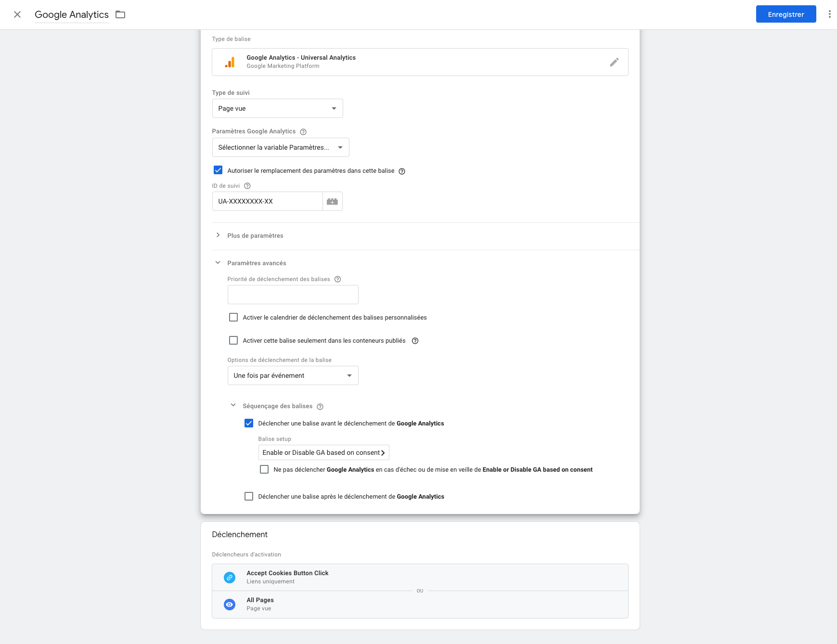Focus the ID de suivi UA-XXXXXXXX-XX field
The image size is (837, 644).
pos(267,201)
